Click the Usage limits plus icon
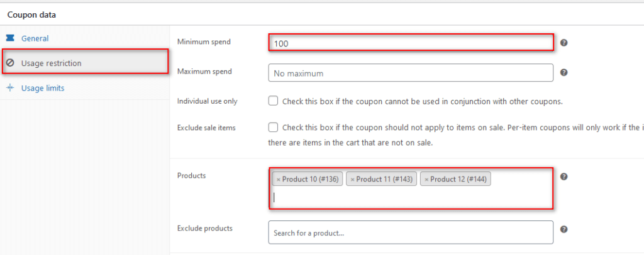This screenshot has height=255, width=644. coord(10,88)
